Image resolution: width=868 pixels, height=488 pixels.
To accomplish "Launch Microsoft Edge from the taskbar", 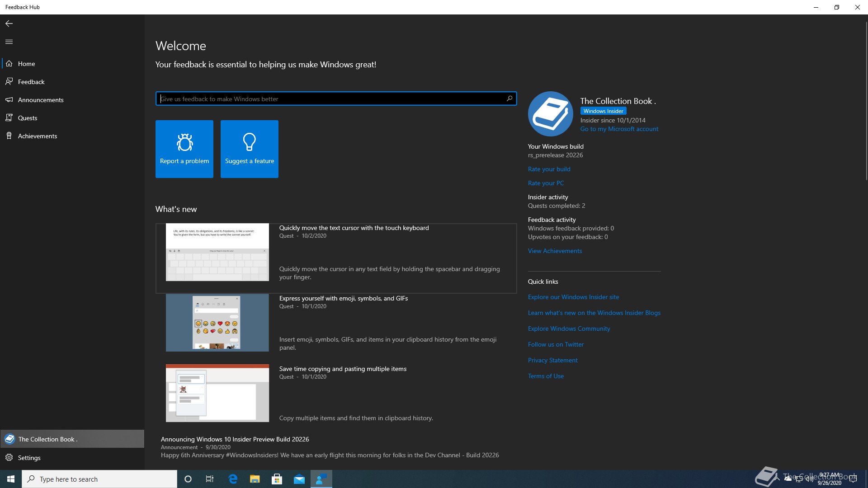I will point(233,479).
